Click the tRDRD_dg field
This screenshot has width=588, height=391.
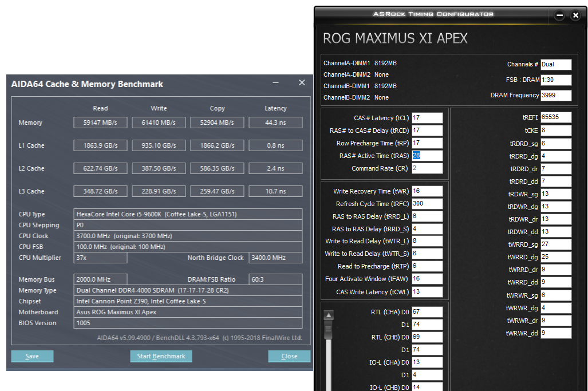[x=556, y=156]
